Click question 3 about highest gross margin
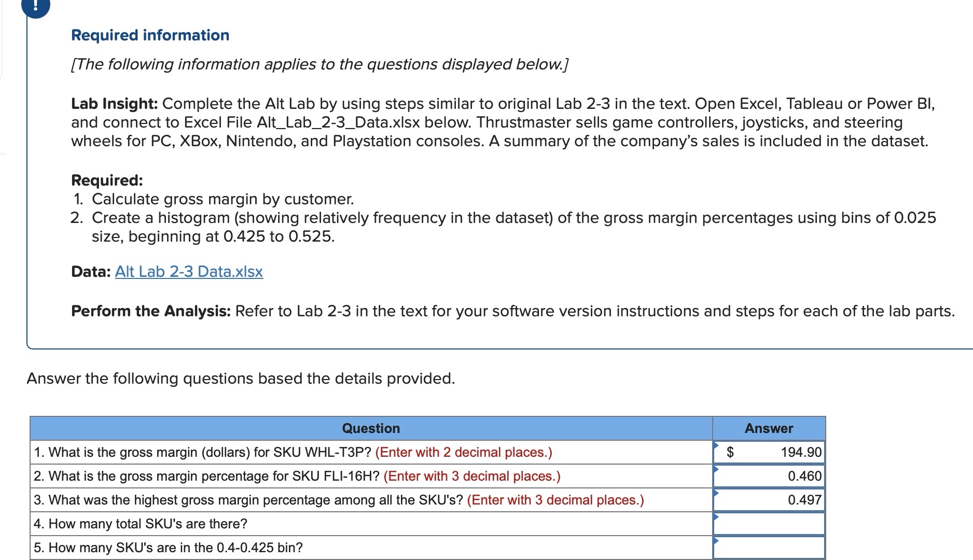Screen dimensions: 973x560 (339, 500)
